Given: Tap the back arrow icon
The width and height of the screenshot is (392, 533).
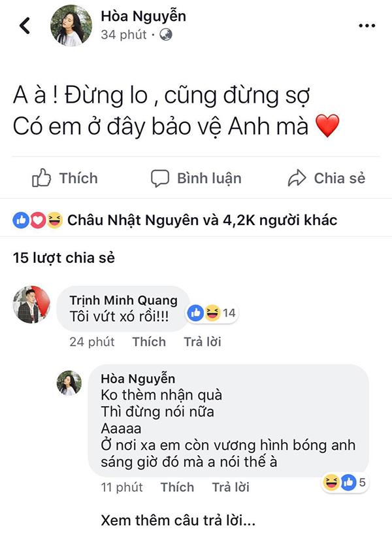Looking at the screenshot, I should [x=25, y=26].
